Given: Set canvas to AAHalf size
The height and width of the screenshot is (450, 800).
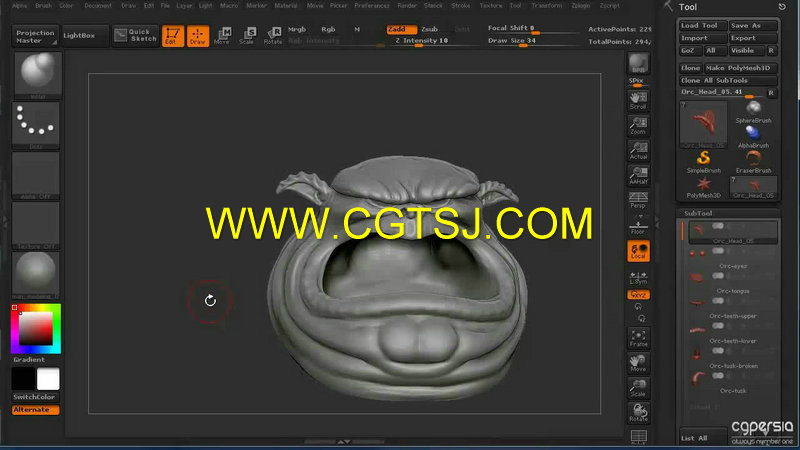Looking at the screenshot, I should click(638, 176).
